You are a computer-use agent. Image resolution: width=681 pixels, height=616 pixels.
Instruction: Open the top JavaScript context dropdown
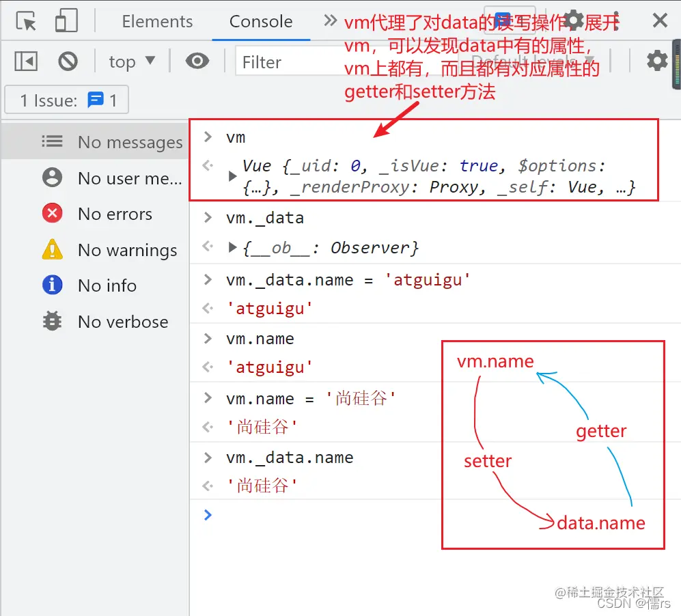click(x=132, y=61)
